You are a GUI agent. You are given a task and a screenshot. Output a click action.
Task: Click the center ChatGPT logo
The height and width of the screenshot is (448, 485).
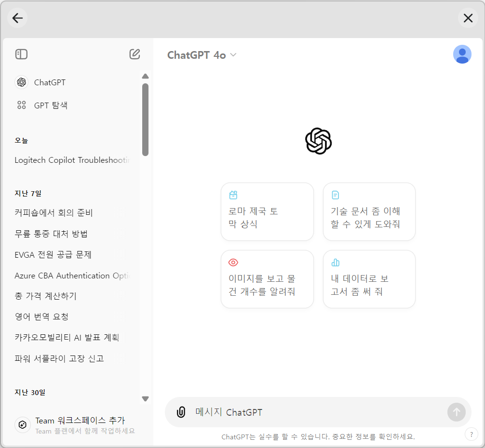point(318,141)
